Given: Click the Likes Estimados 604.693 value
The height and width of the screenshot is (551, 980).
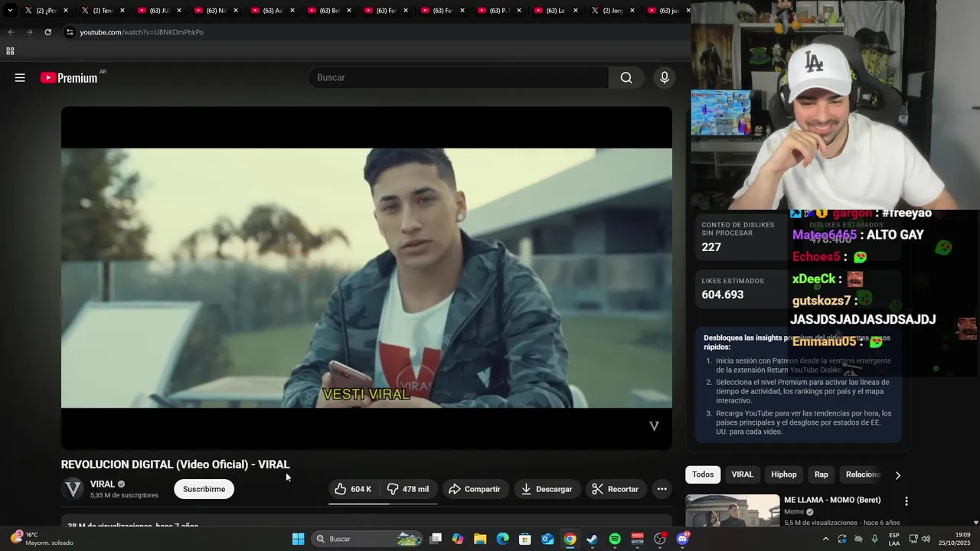Looking at the screenshot, I should pyautogui.click(x=723, y=295).
